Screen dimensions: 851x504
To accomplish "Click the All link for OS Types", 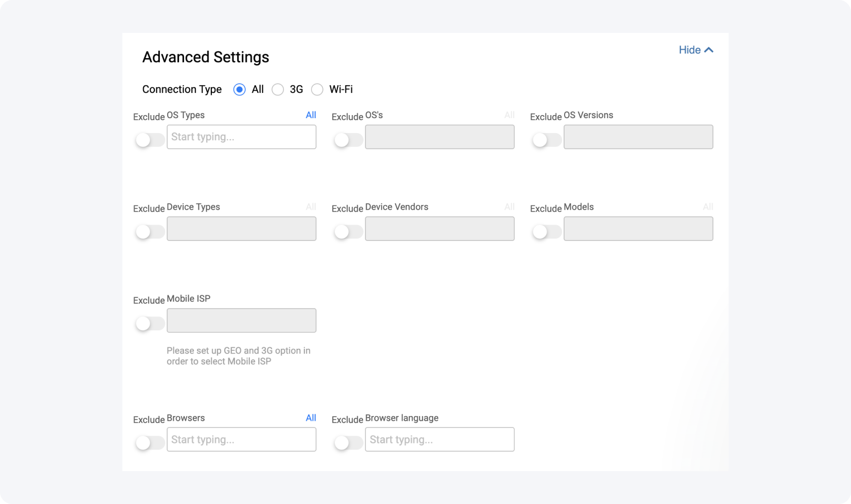I will (311, 115).
